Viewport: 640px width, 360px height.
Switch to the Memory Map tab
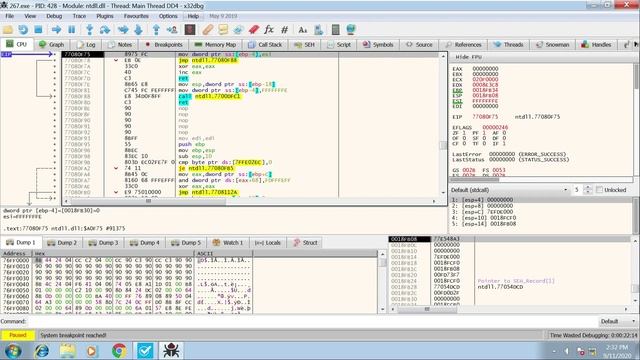(x=216, y=44)
